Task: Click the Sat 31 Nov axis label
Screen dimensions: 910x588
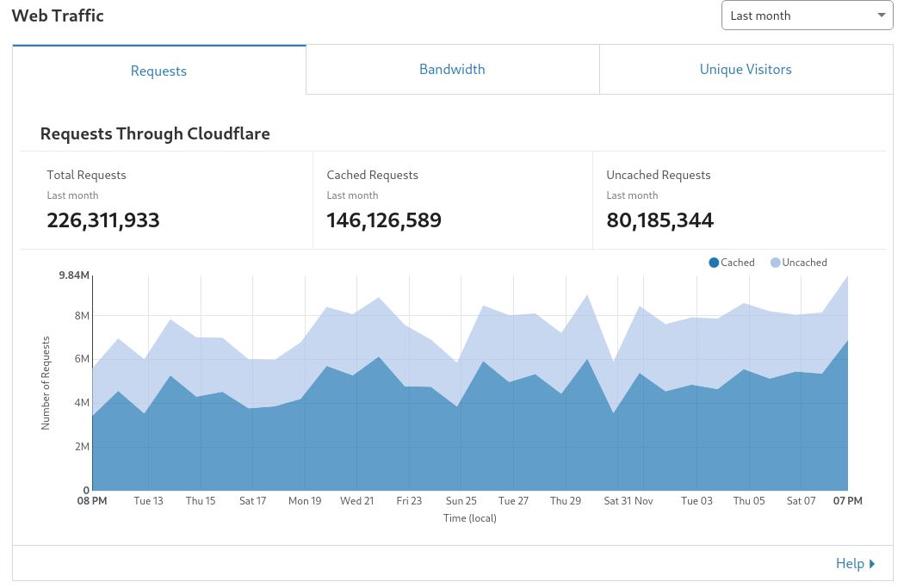Action: pyautogui.click(x=628, y=501)
